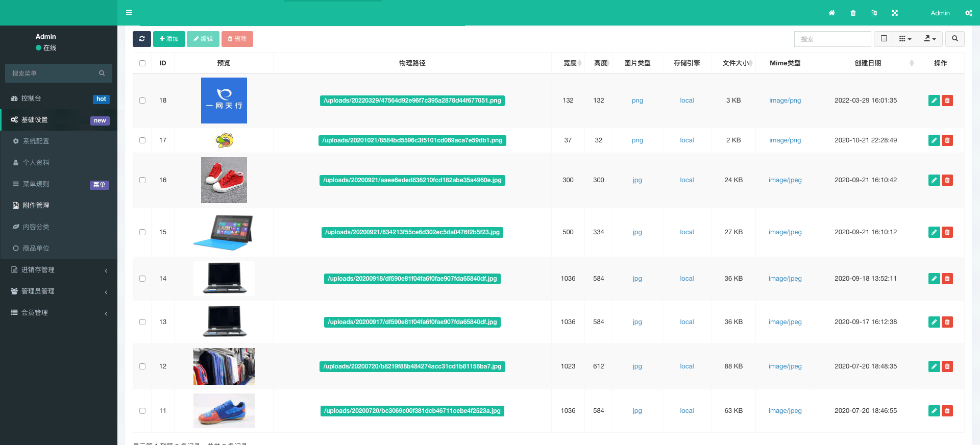Click the Admin user name in top bar

click(x=940, y=13)
